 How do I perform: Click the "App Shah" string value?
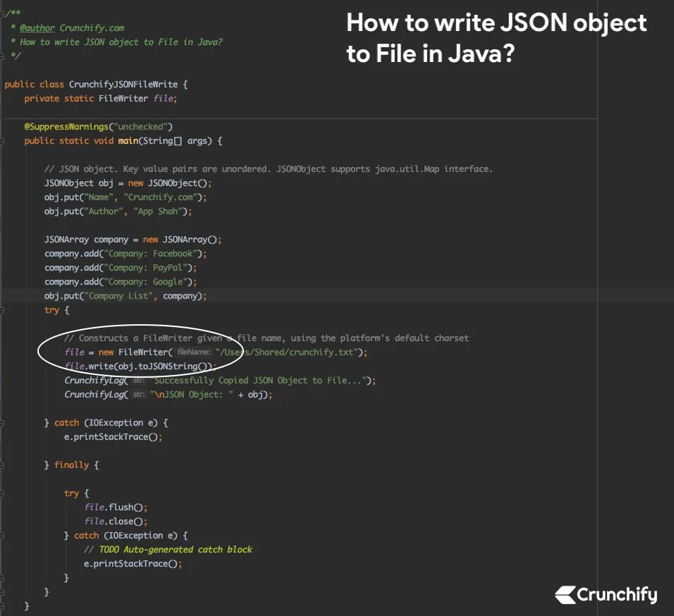[158, 211]
